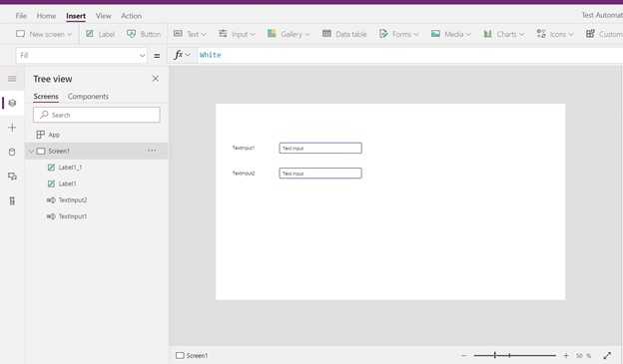Switch to the Home tab

(x=46, y=16)
